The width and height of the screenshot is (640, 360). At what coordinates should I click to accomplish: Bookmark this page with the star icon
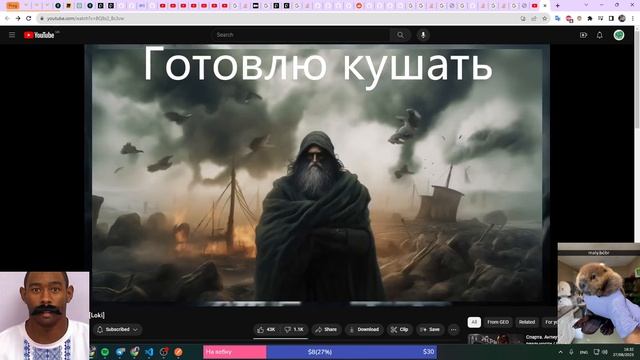click(x=544, y=18)
